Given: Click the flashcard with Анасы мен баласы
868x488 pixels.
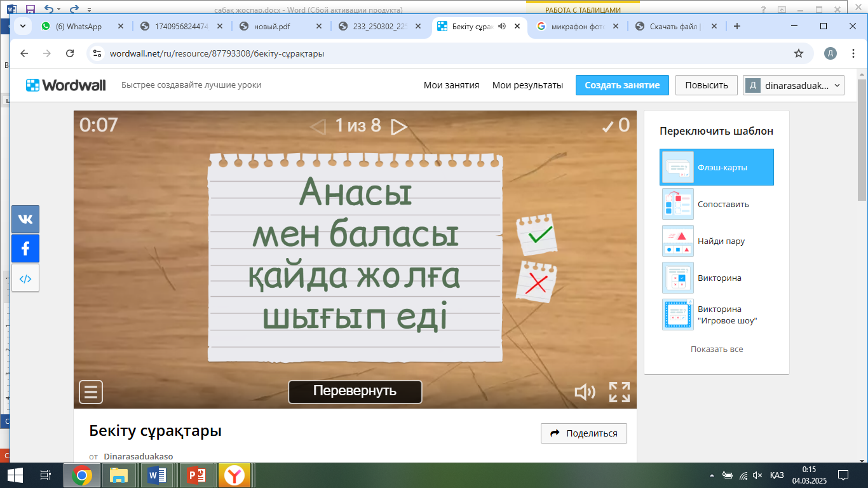Looking at the screenshot, I should pyautogui.click(x=355, y=259).
